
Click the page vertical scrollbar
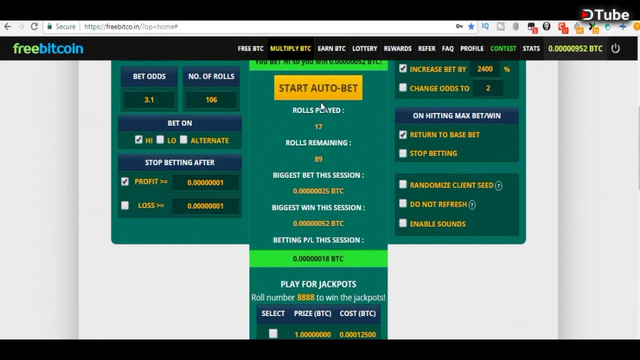coord(638,149)
